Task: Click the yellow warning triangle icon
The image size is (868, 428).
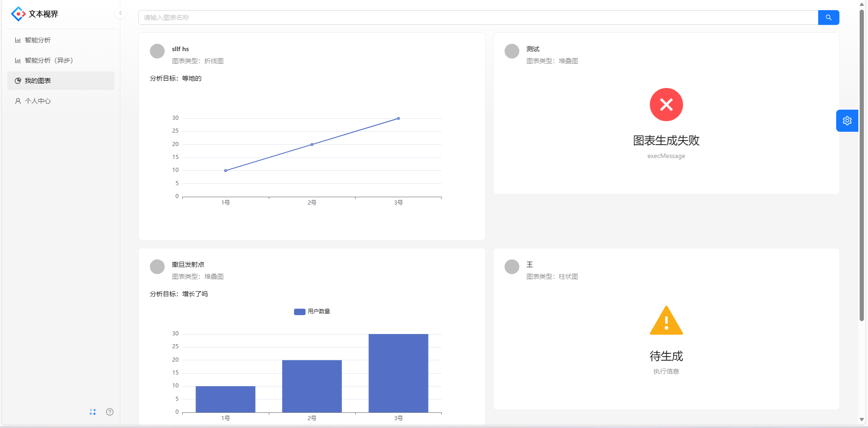Action: coord(666,320)
